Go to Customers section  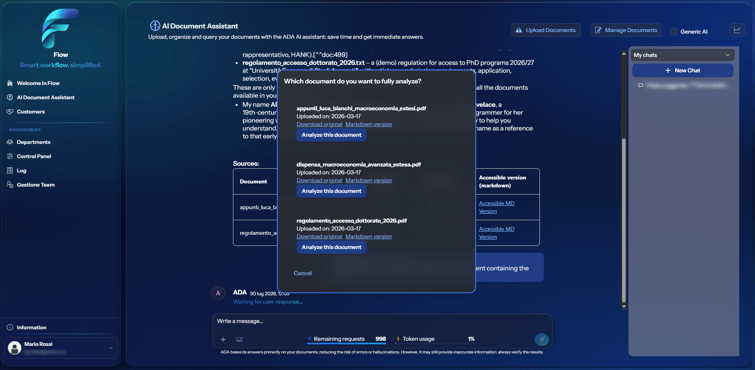[31, 112]
